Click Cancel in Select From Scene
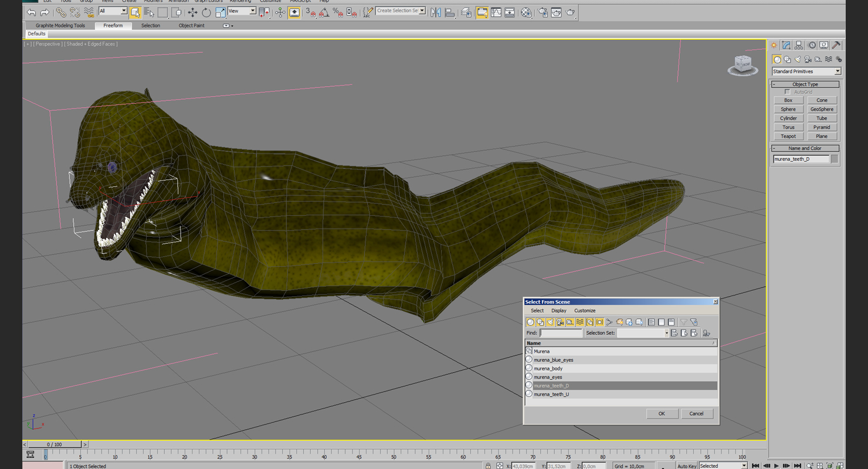 [x=696, y=413]
